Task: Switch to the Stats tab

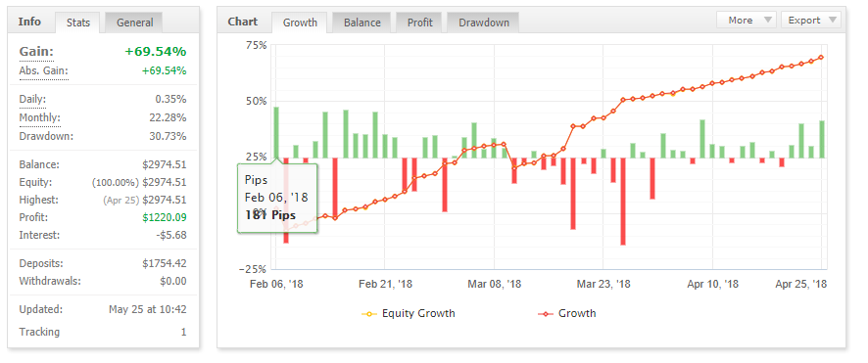Action: click(x=78, y=23)
